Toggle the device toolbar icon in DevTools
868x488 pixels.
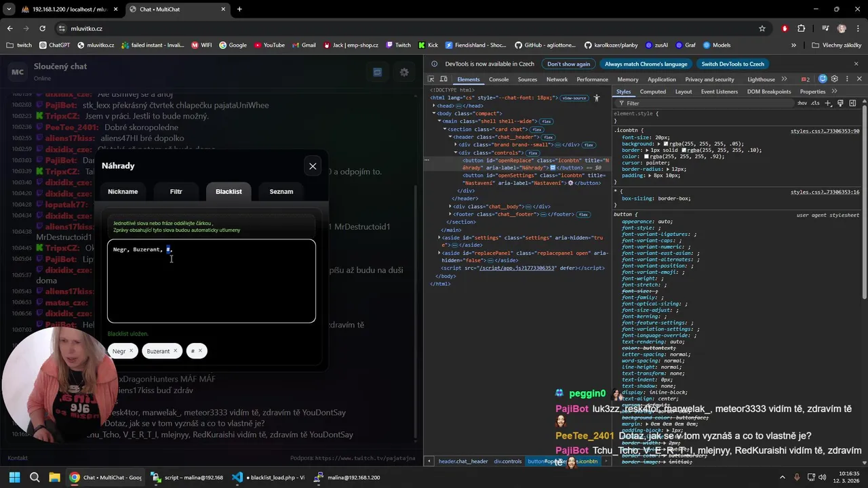[x=443, y=79]
